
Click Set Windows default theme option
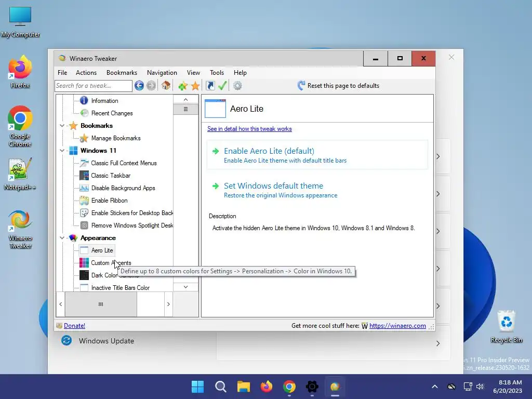point(317,190)
